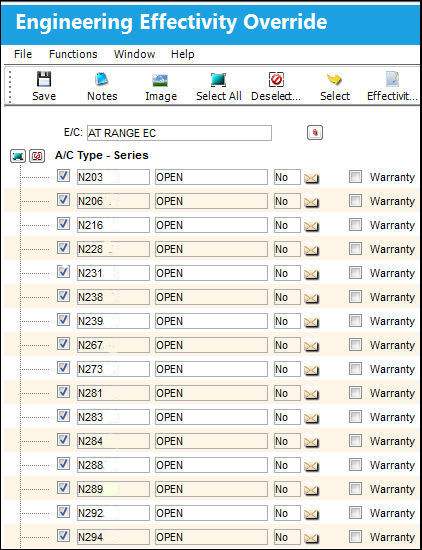Click the No field in the N281 row
Image resolution: width=422 pixels, height=550 pixels.
tap(287, 393)
